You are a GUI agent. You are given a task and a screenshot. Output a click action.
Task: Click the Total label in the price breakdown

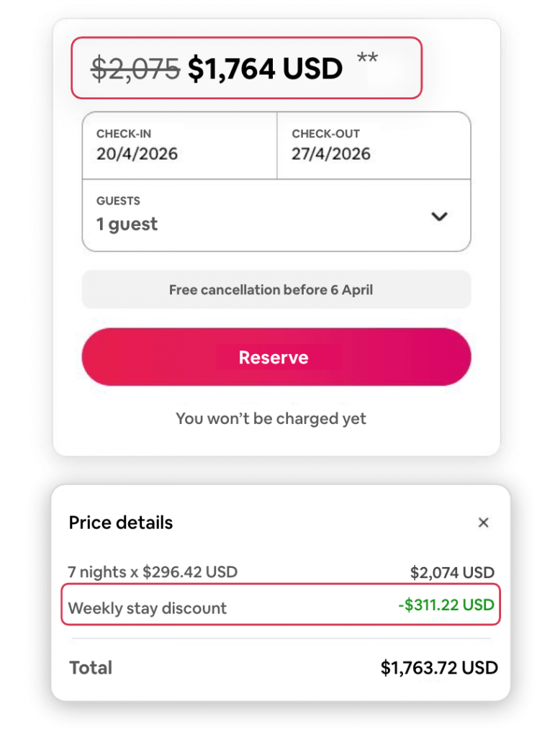[x=91, y=668]
